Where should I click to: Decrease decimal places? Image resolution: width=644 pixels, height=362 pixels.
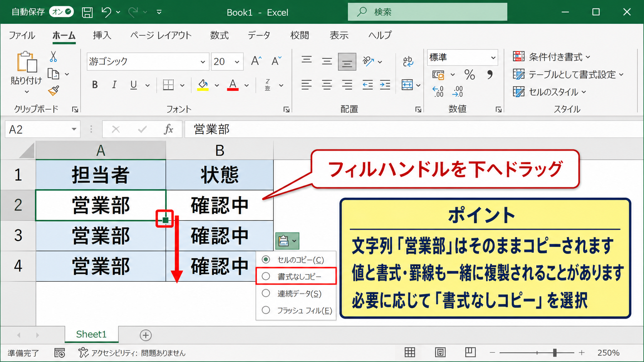click(x=458, y=92)
